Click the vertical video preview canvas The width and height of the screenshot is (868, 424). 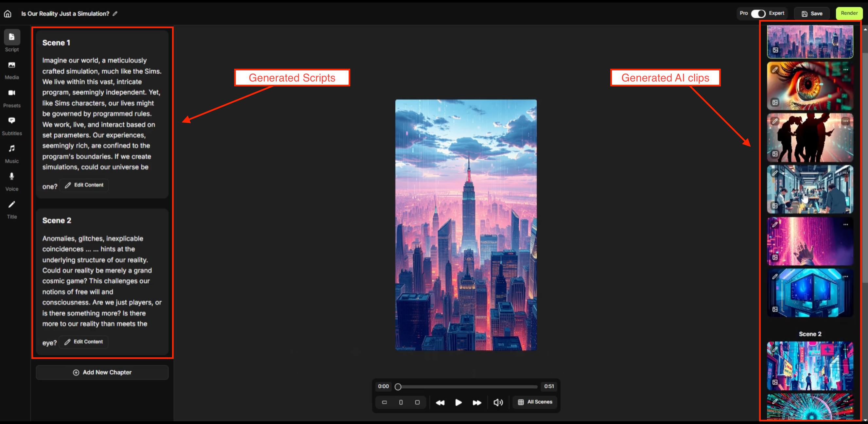(466, 225)
